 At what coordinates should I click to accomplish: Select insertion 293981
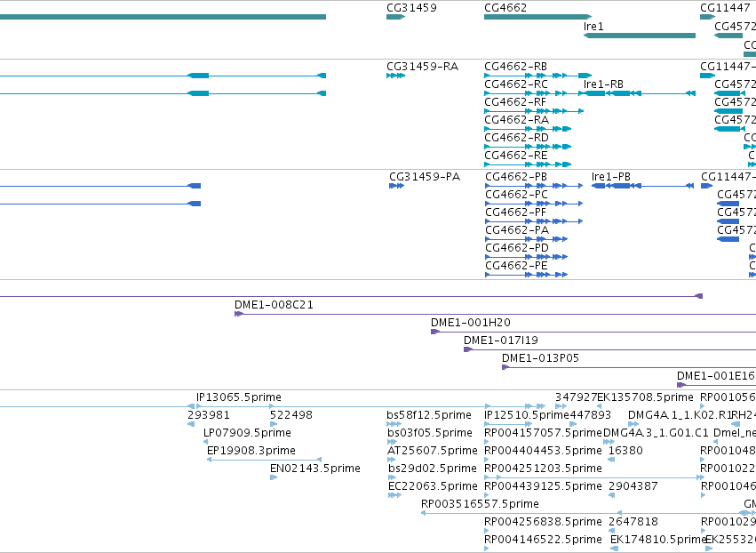coord(209,415)
